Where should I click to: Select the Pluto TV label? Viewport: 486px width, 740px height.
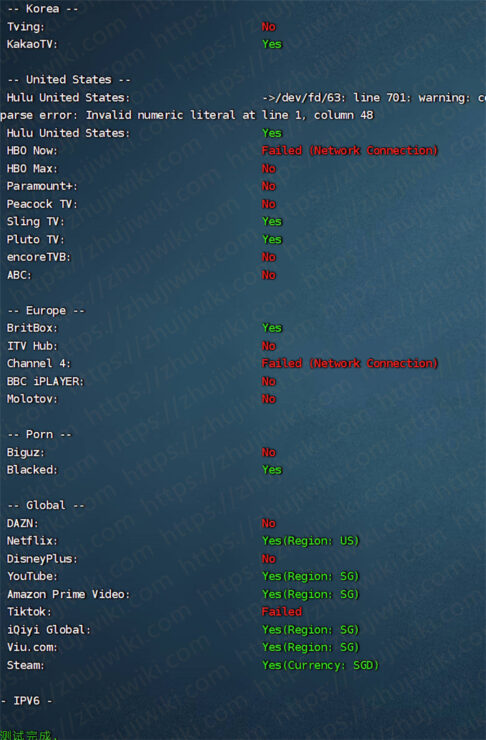click(35, 240)
